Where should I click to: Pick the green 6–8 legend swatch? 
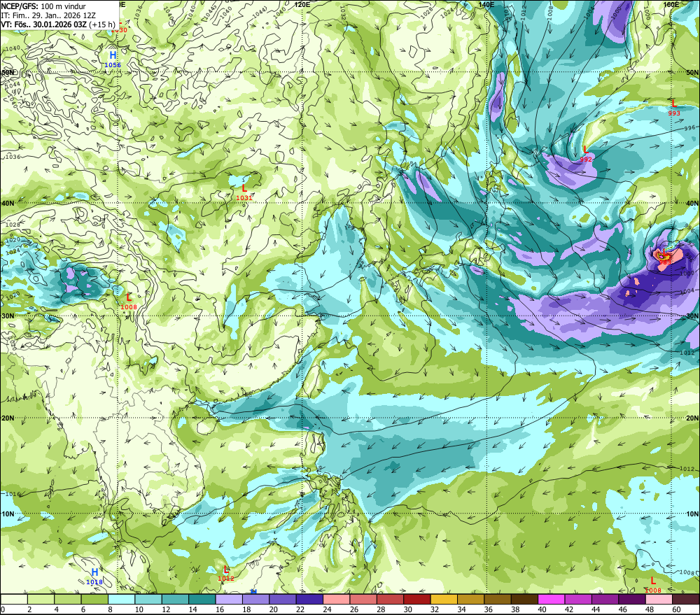(x=94, y=599)
